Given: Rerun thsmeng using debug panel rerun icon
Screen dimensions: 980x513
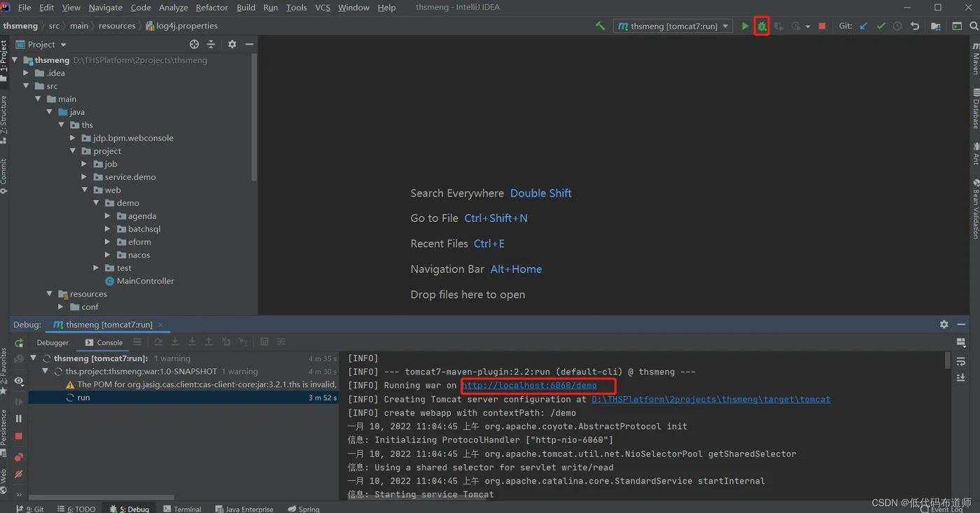Looking at the screenshot, I should [19, 343].
